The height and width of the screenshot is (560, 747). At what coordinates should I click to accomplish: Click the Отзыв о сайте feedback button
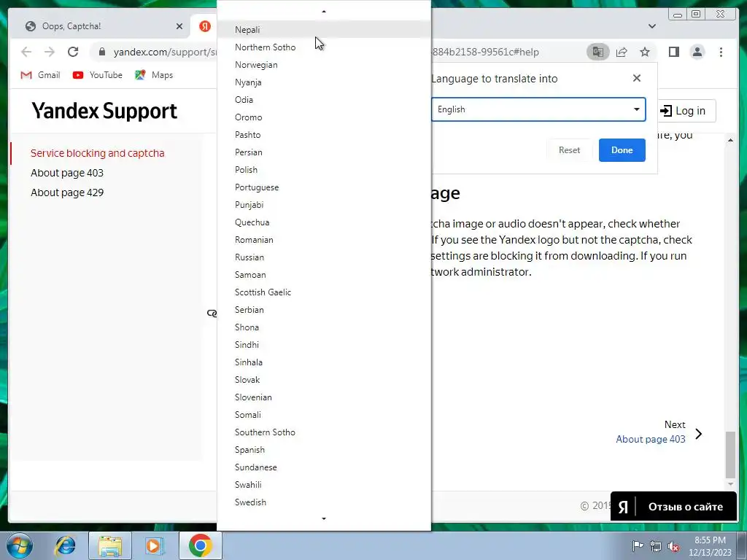click(673, 506)
